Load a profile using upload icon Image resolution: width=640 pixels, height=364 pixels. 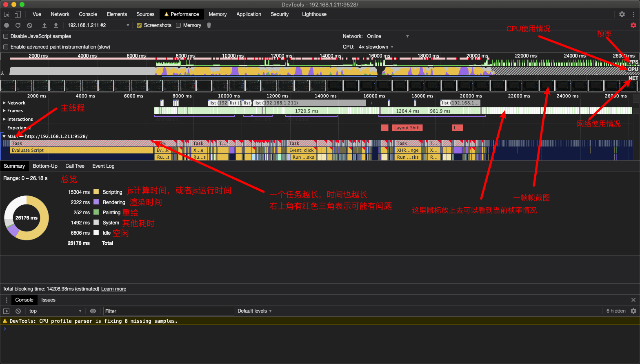point(44,25)
